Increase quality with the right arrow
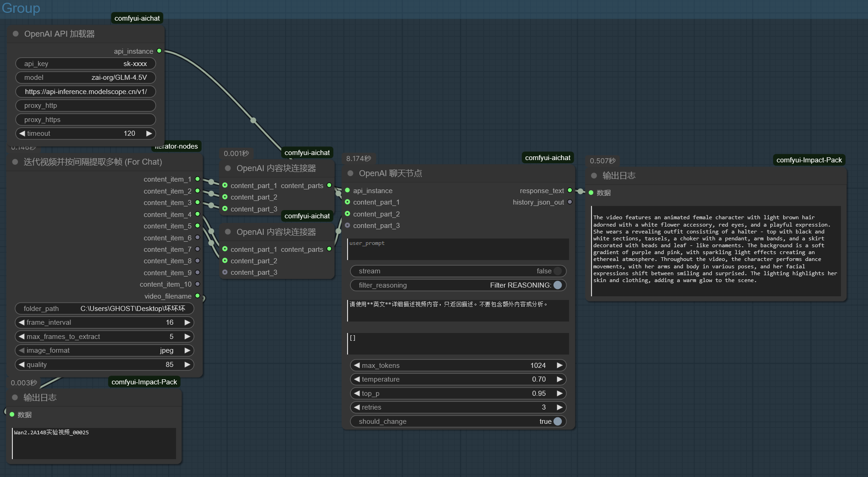The width and height of the screenshot is (868, 477). (188, 365)
